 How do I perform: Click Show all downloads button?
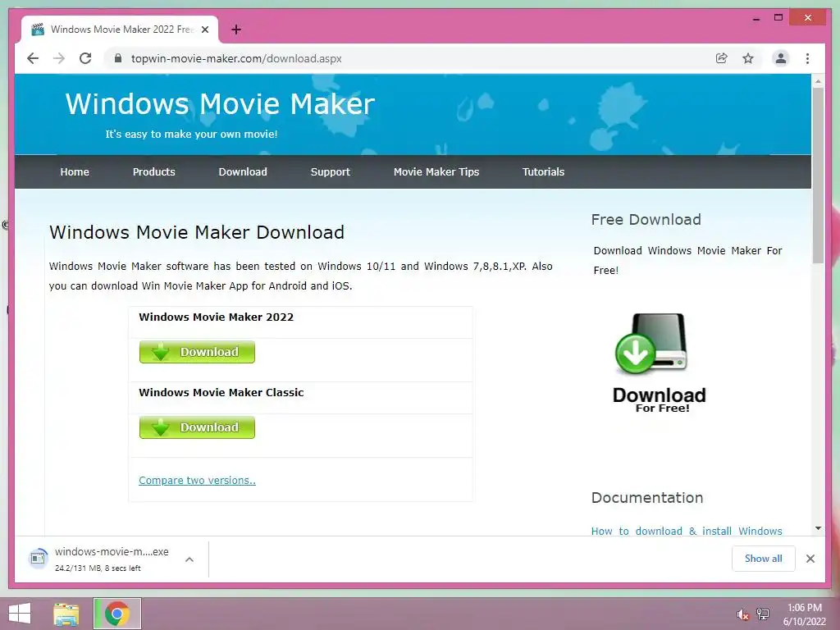(764, 559)
